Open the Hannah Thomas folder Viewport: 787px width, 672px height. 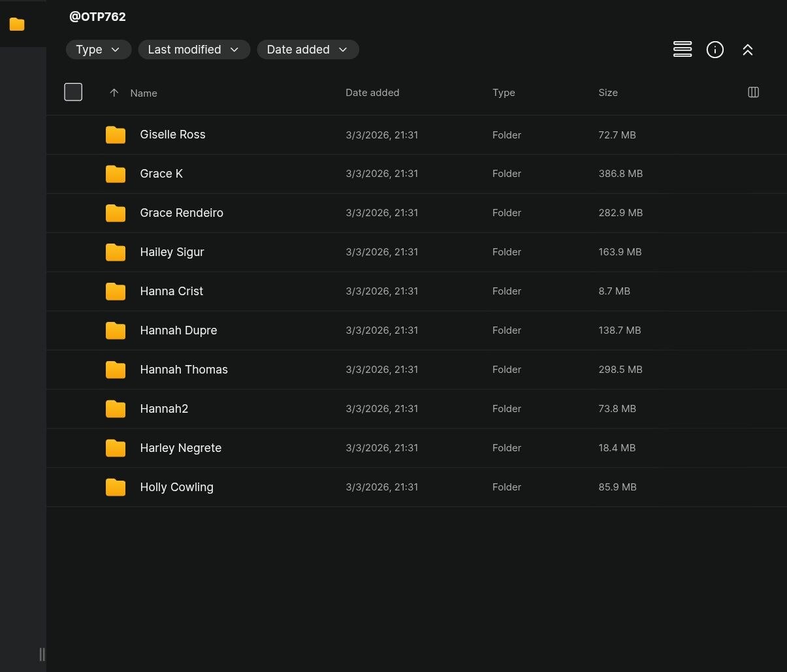tap(184, 370)
